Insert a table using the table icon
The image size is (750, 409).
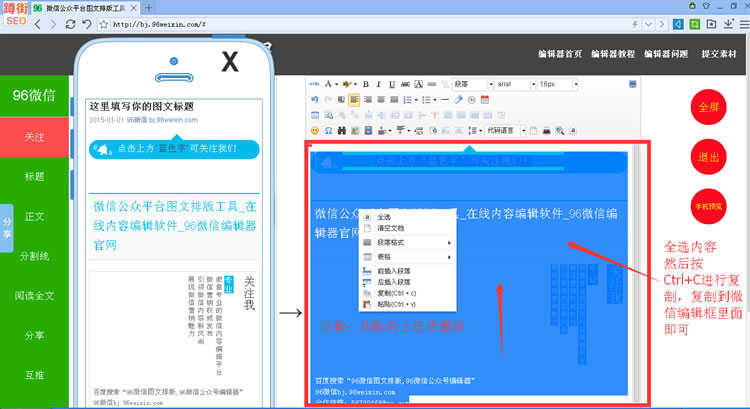(315, 115)
